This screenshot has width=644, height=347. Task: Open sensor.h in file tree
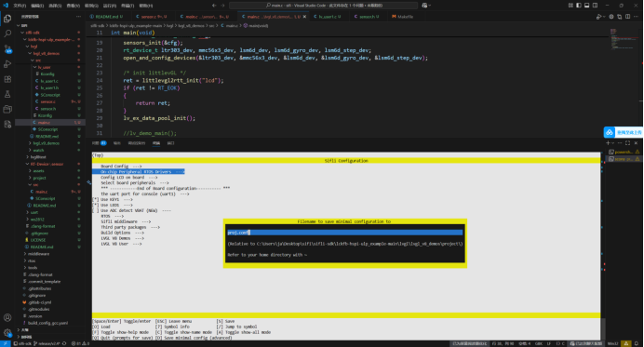[47, 109]
